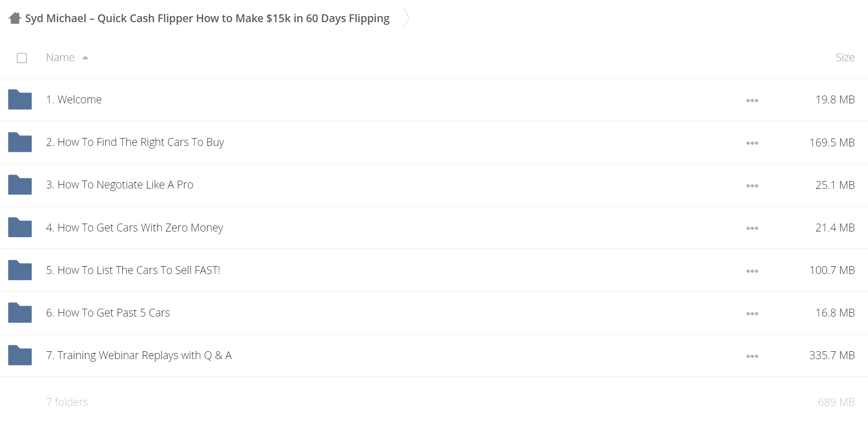
Task: Open the folder icon for 3. How To Negotiate Like A Pro
Action: tap(20, 185)
